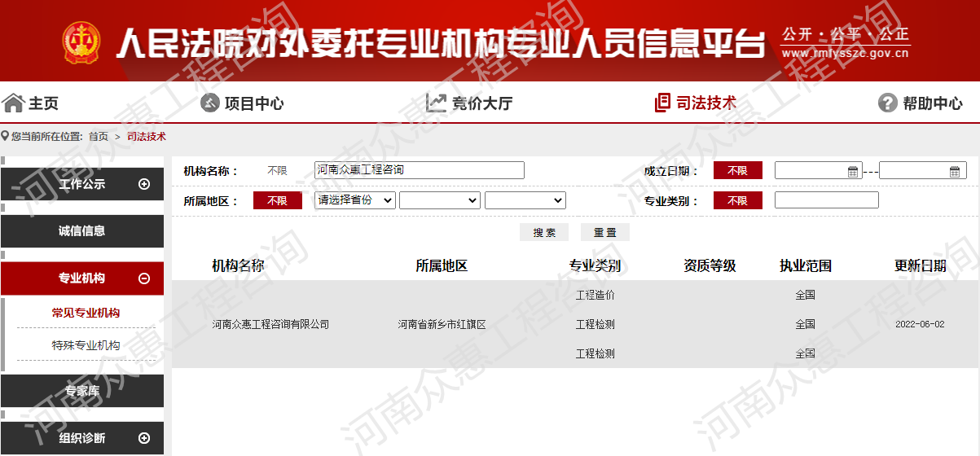Select 特殊专业机构 in sidebar

point(86,345)
